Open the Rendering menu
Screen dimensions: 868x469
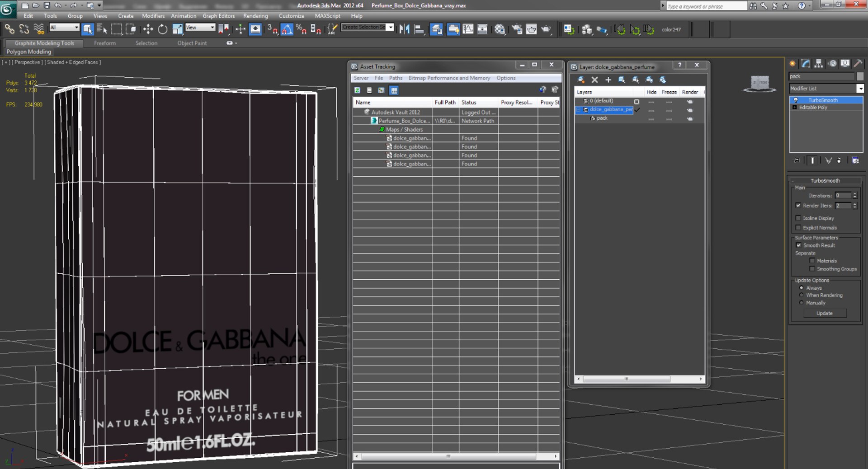click(x=255, y=16)
